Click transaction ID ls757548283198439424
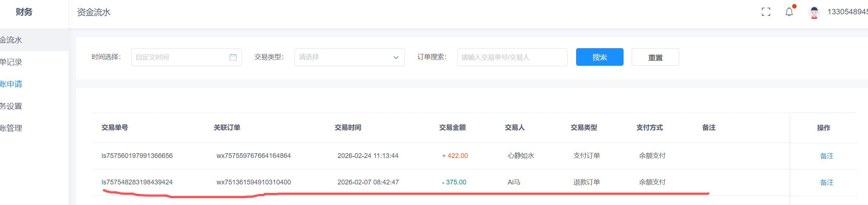The width and height of the screenshot is (868, 205). click(137, 182)
